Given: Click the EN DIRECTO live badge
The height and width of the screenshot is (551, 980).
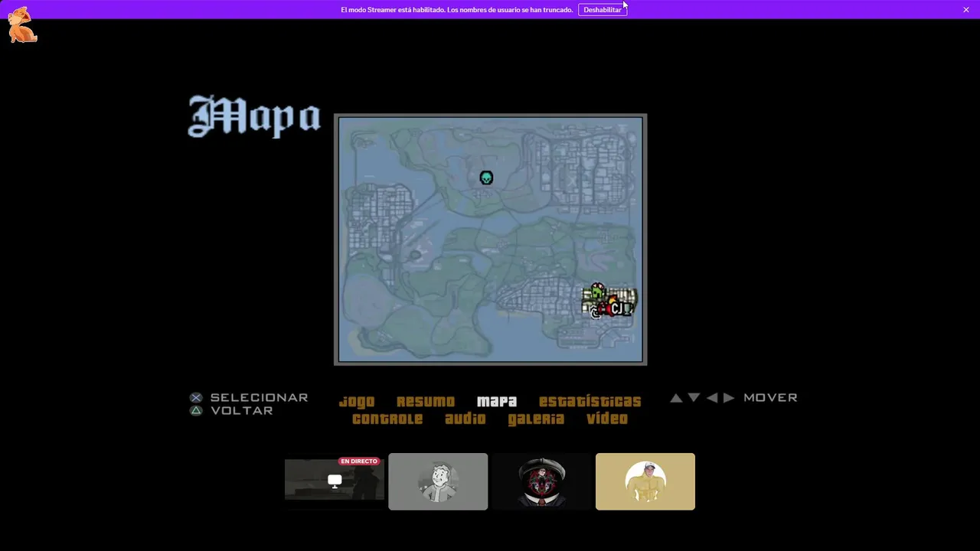Looking at the screenshot, I should [x=359, y=461].
